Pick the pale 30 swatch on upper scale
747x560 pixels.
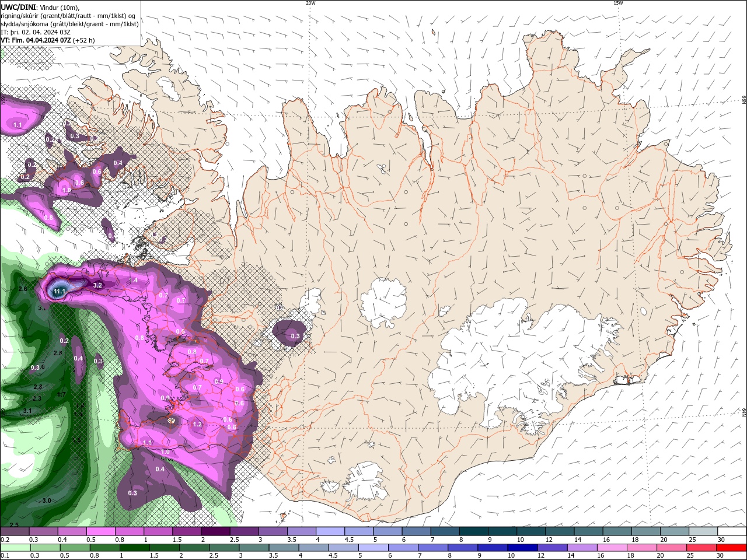click(732, 531)
